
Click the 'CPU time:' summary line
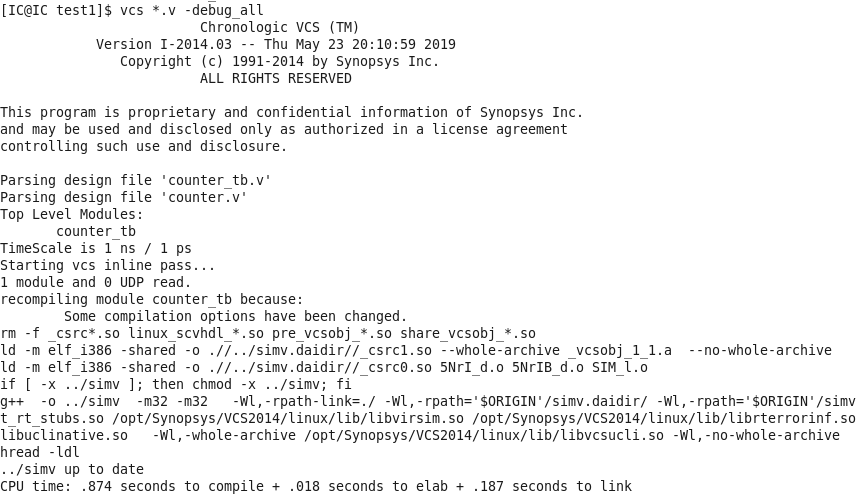point(315,486)
